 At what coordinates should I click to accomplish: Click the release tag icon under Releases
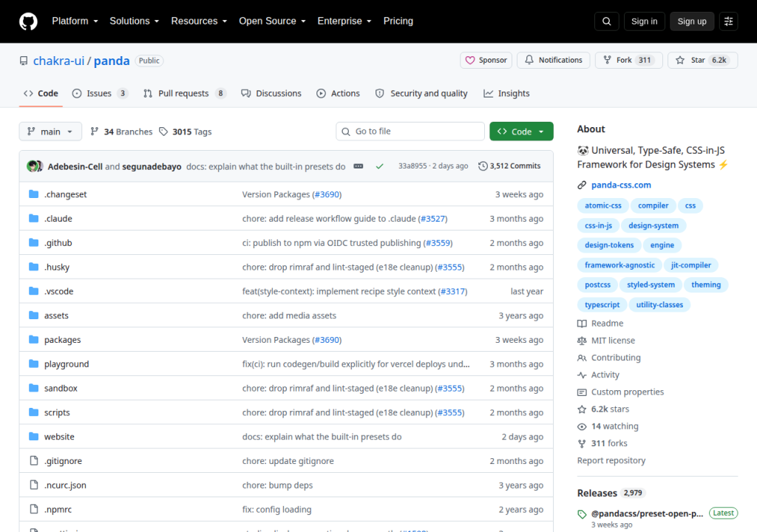click(582, 514)
